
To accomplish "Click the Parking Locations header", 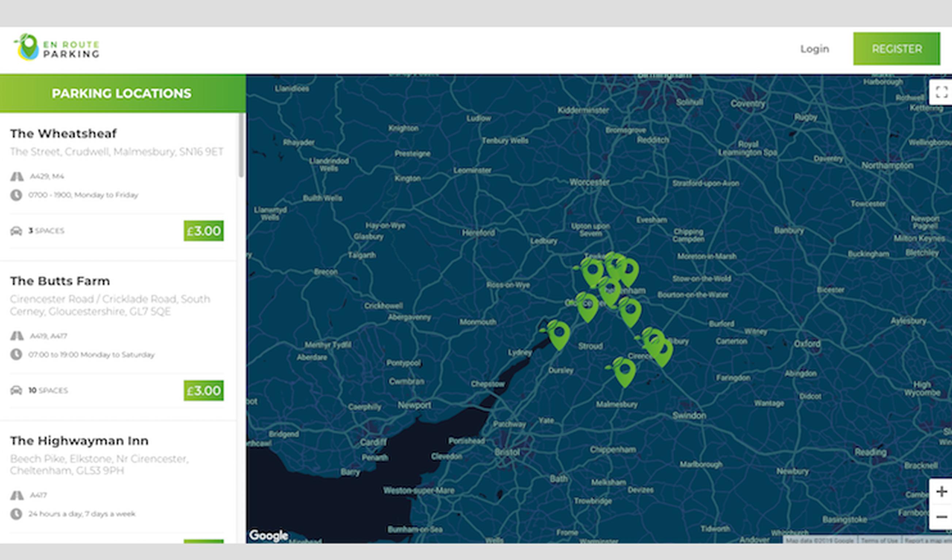I will point(122,94).
